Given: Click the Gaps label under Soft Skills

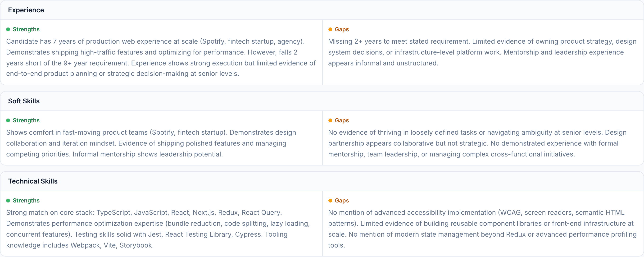Looking at the screenshot, I should point(341,120).
